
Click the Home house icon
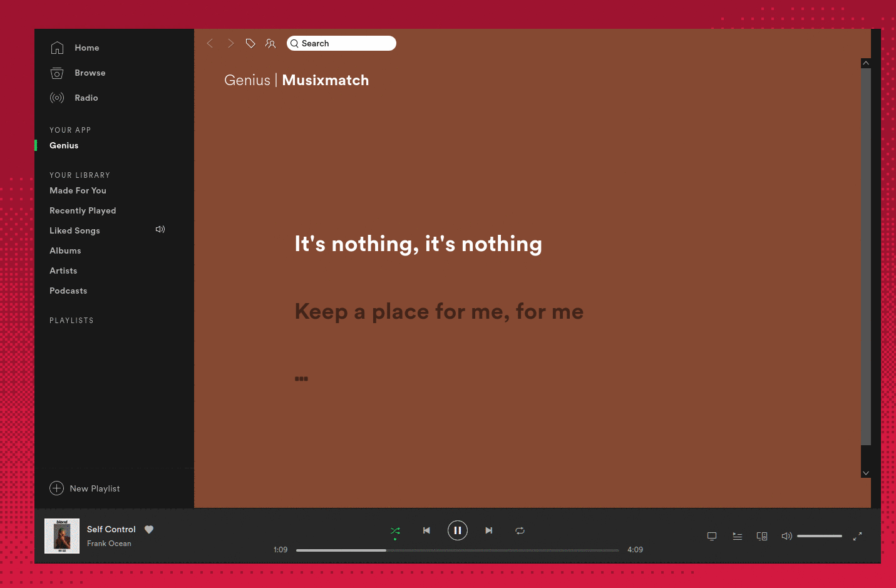tap(57, 48)
